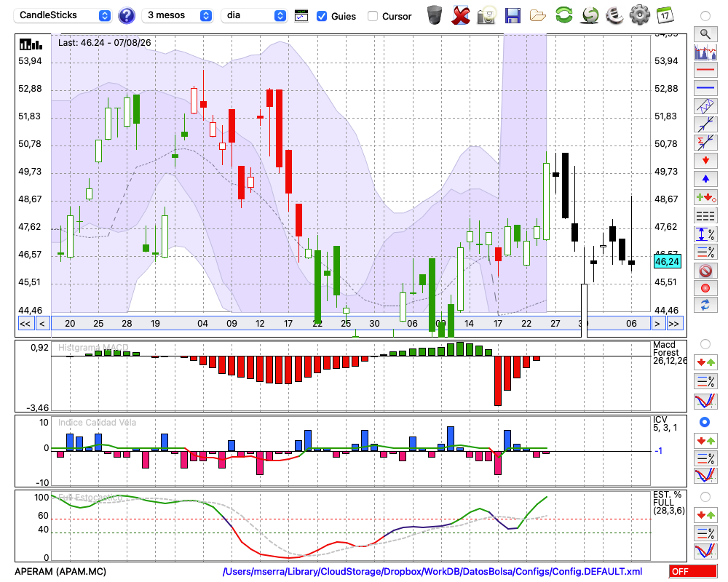Click the magnifying glass zoom tool
Image resolution: width=728 pixels, height=582 pixels.
coord(705,34)
